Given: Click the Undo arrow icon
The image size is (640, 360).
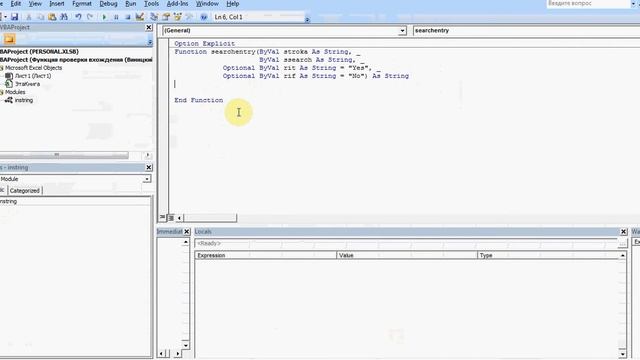Looking at the screenshot, I should coord(78,17).
